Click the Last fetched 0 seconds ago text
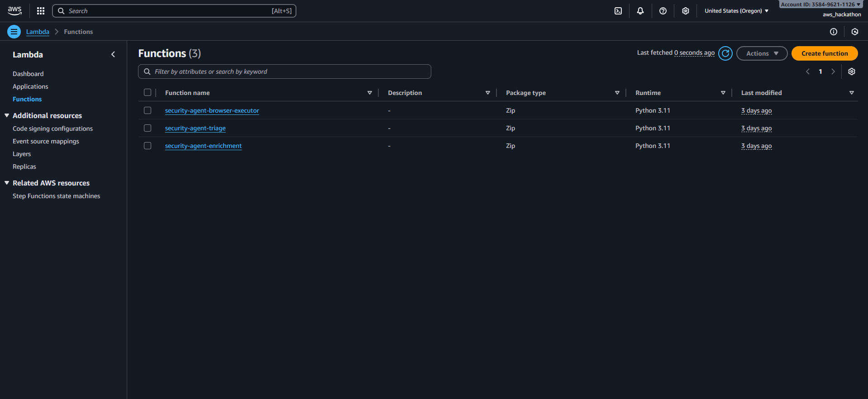This screenshot has height=399, width=868. click(676, 53)
